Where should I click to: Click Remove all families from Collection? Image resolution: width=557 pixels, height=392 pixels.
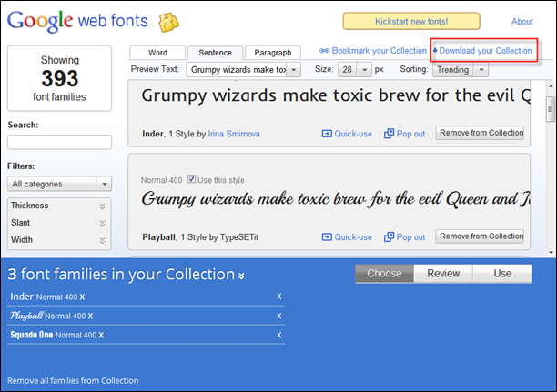(x=73, y=381)
